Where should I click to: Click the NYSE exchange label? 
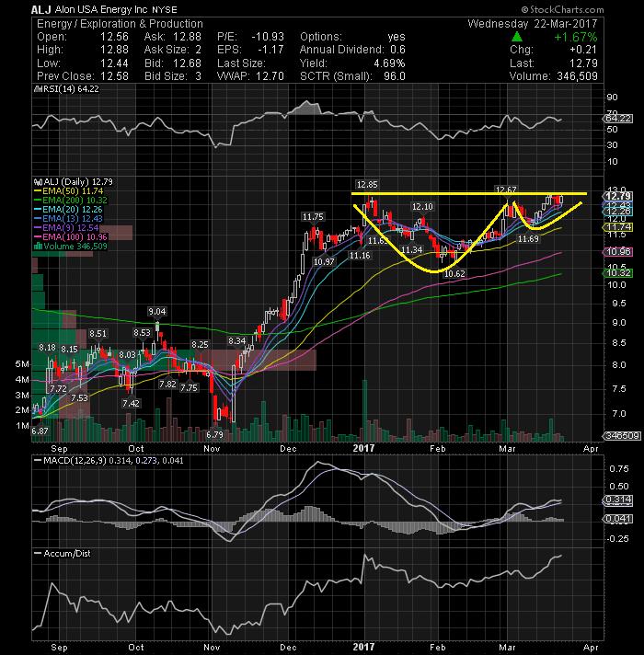click(165, 10)
